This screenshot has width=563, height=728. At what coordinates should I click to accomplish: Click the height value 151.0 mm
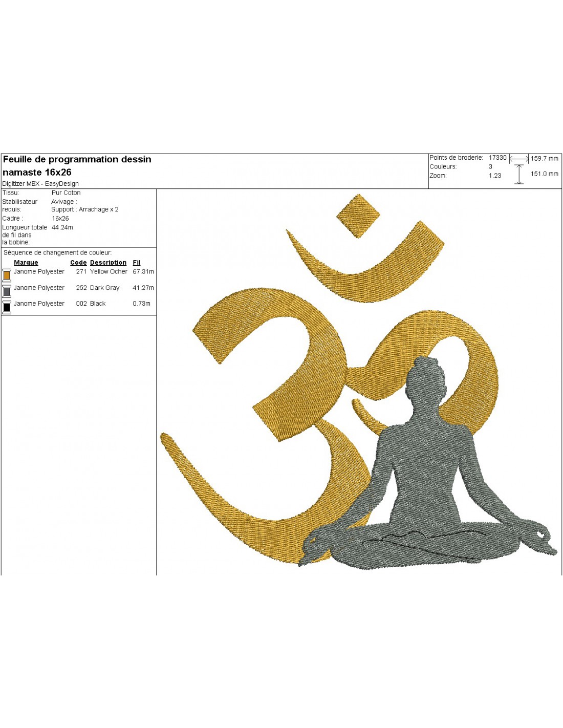(545, 174)
